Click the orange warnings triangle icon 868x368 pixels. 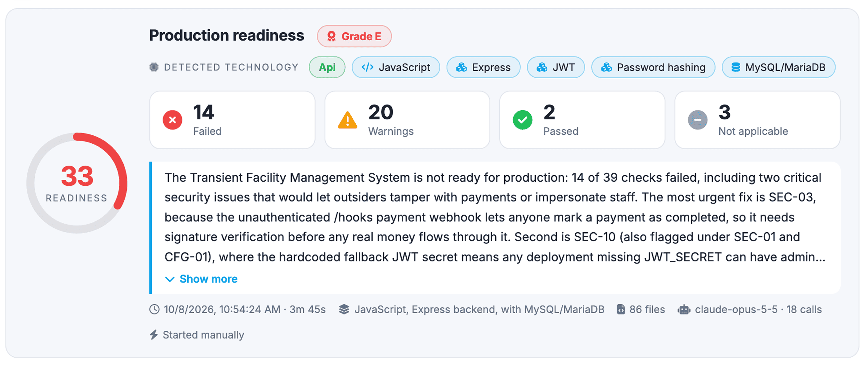tap(348, 120)
